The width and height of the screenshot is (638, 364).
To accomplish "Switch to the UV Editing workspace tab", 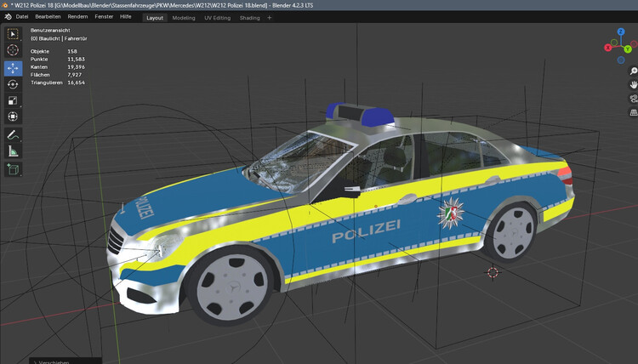I will pyautogui.click(x=217, y=17).
